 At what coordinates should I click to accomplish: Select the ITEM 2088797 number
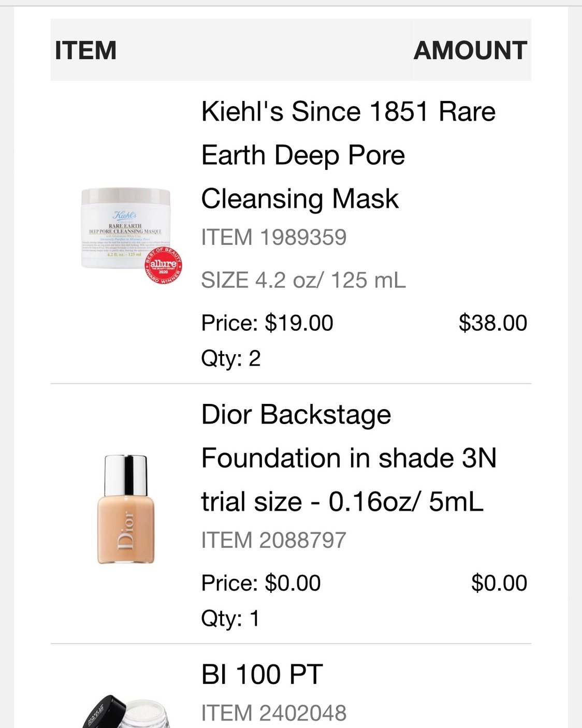point(273,540)
